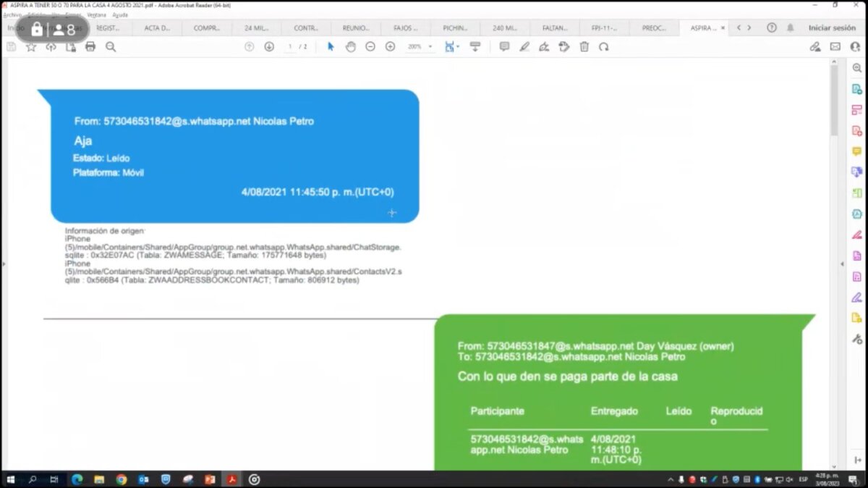Viewport: 868px width, 488px height.
Task: Switch to the COMPR... document tab
Action: 207,28
